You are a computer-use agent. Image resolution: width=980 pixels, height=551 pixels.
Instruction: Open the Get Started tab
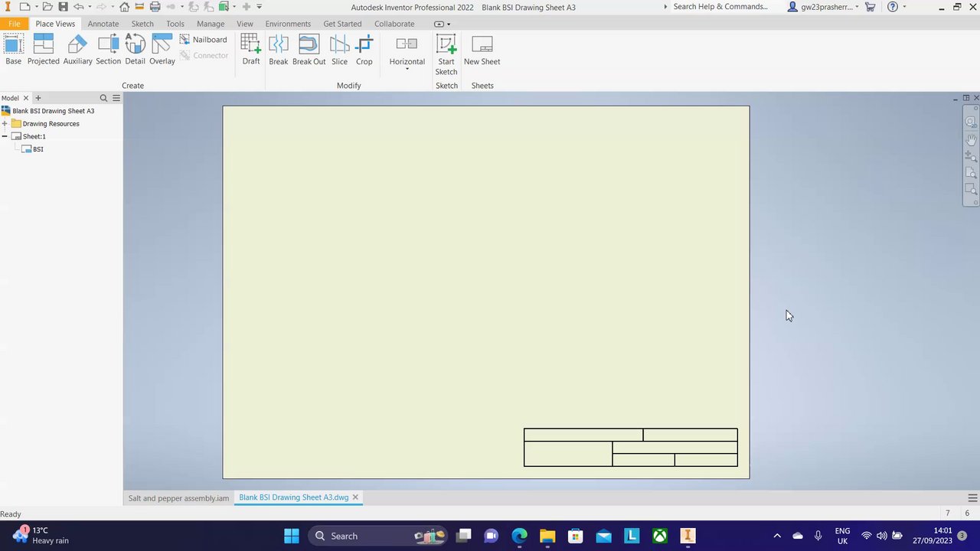[342, 24]
